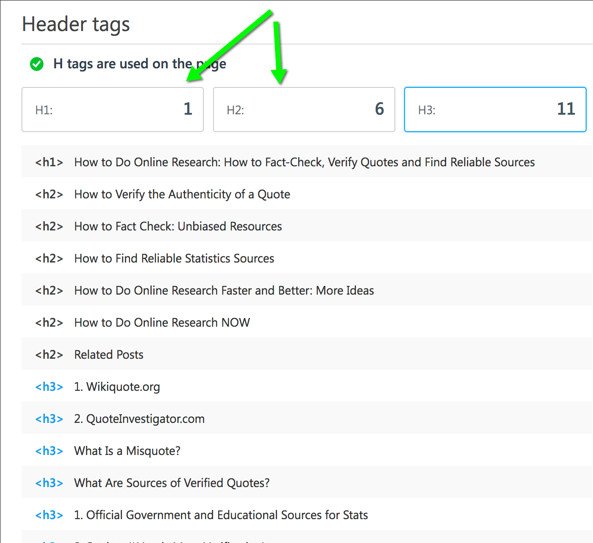Click the 'Related Posts' h2 row
The width and height of the screenshot is (593, 543).
click(x=307, y=355)
